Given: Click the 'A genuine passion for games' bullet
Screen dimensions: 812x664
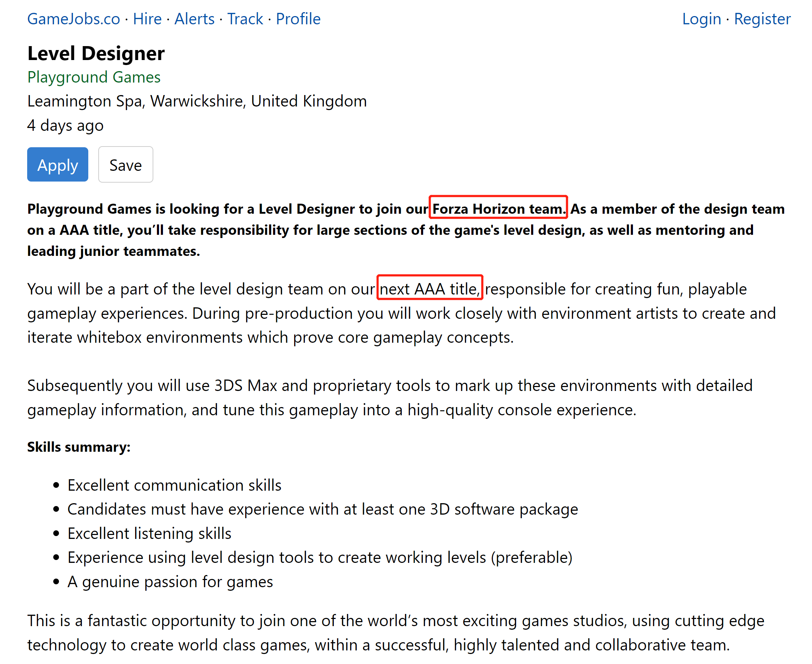Looking at the screenshot, I should point(170,581).
